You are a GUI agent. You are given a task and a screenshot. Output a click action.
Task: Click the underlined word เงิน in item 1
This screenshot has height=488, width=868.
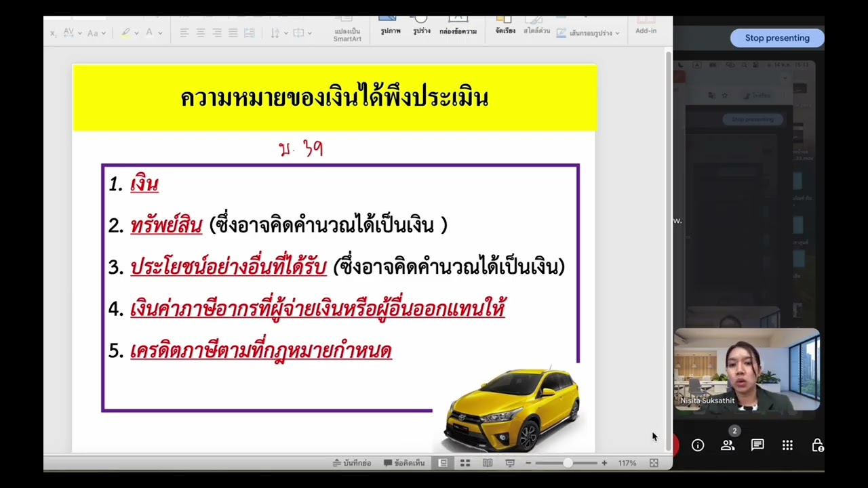pos(144,184)
